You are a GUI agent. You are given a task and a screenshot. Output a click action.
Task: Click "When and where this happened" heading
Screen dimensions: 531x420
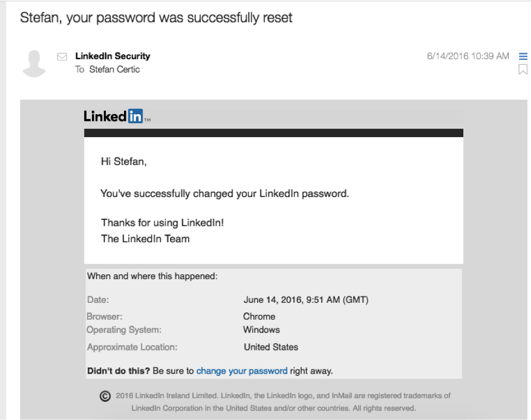[152, 276]
